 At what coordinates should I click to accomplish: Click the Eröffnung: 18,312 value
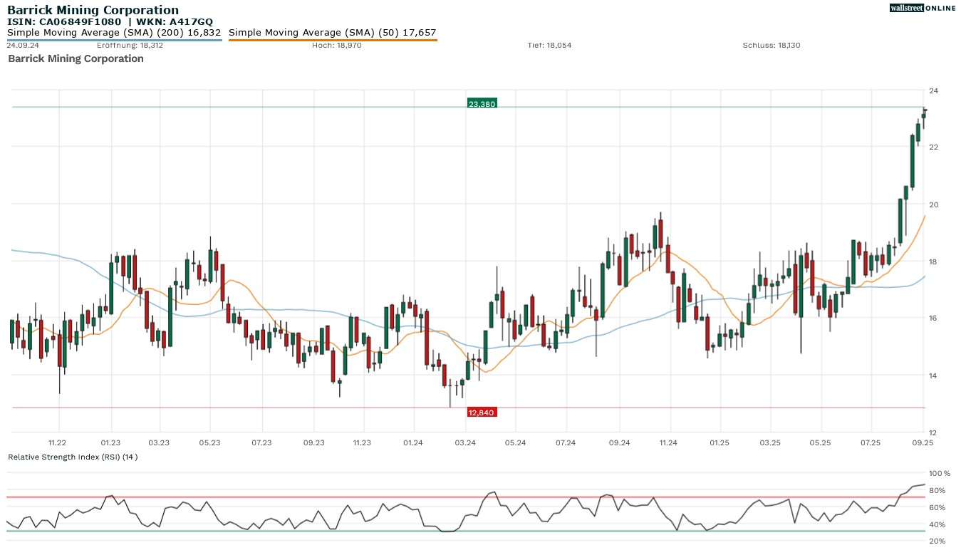pos(130,46)
